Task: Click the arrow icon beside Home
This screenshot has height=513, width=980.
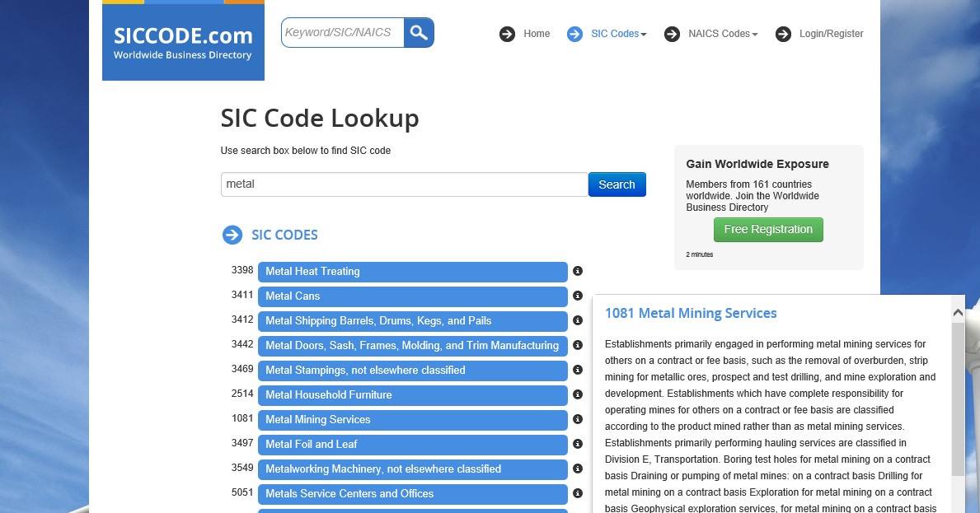Action: tap(506, 34)
